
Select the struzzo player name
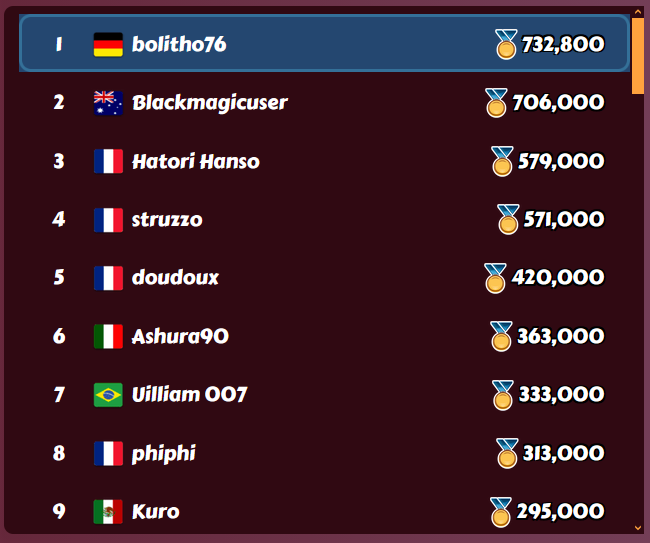(x=167, y=220)
